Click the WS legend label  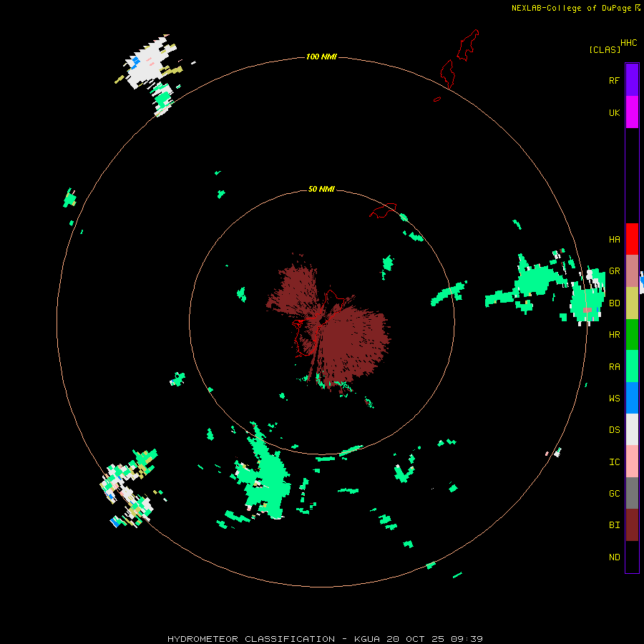click(x=614, y=399)
